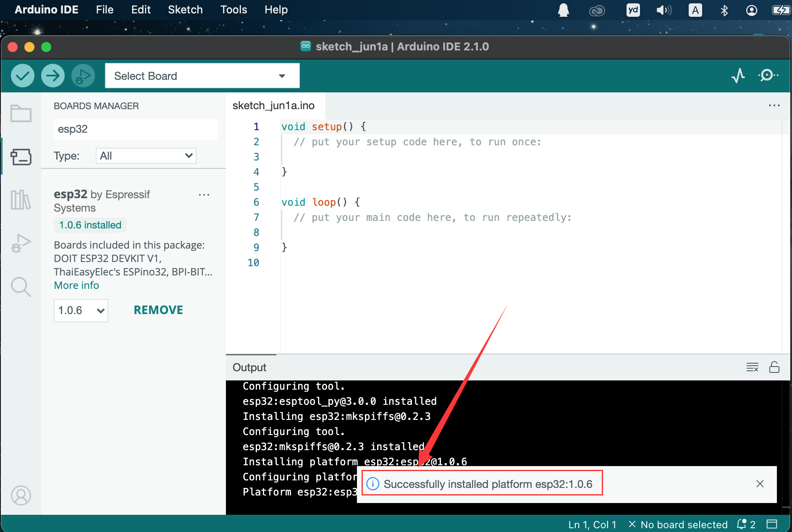Clear the Output panel
This screenshot has width=792, height=532.
point(752,367)
